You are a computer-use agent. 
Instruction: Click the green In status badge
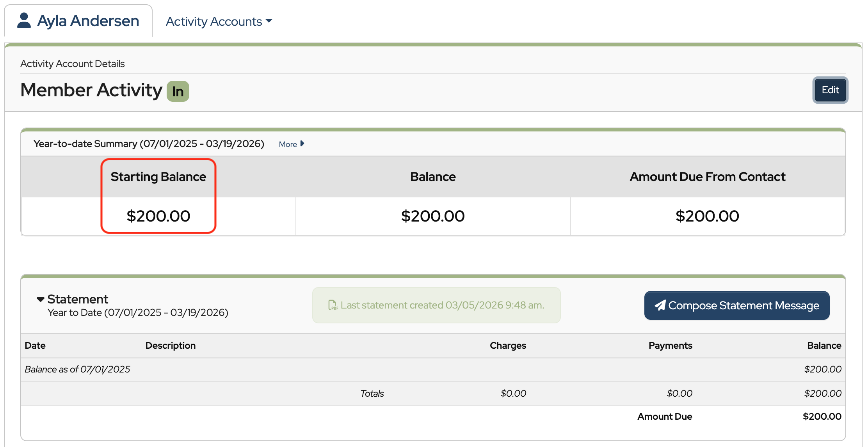pos(178,91)
